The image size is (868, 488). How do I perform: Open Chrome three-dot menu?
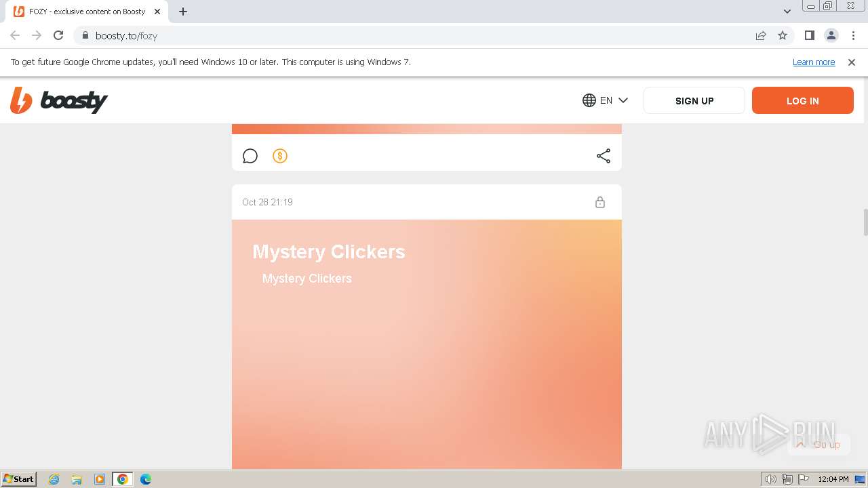coord(853,35)
